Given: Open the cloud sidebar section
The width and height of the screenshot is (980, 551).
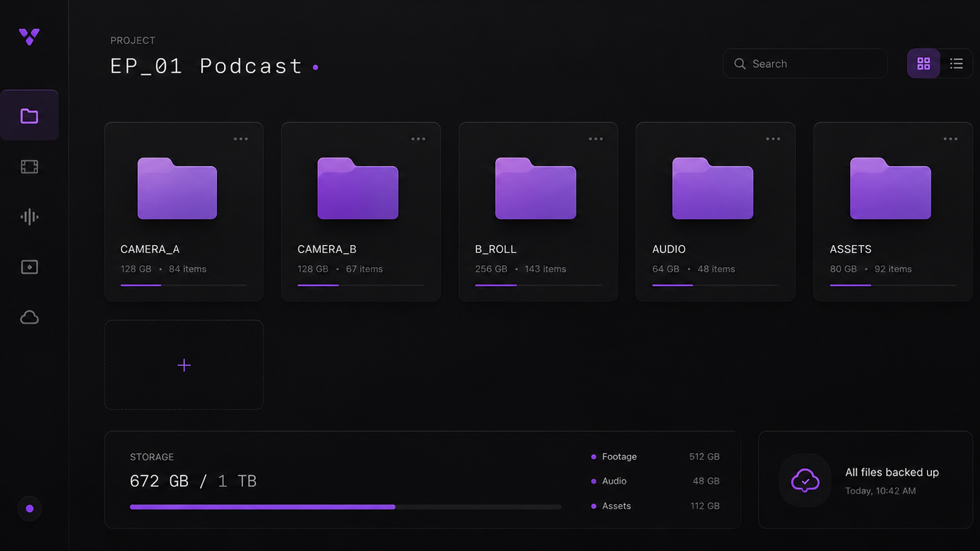Looking at the screenshot, I should [x=29, y=317].
